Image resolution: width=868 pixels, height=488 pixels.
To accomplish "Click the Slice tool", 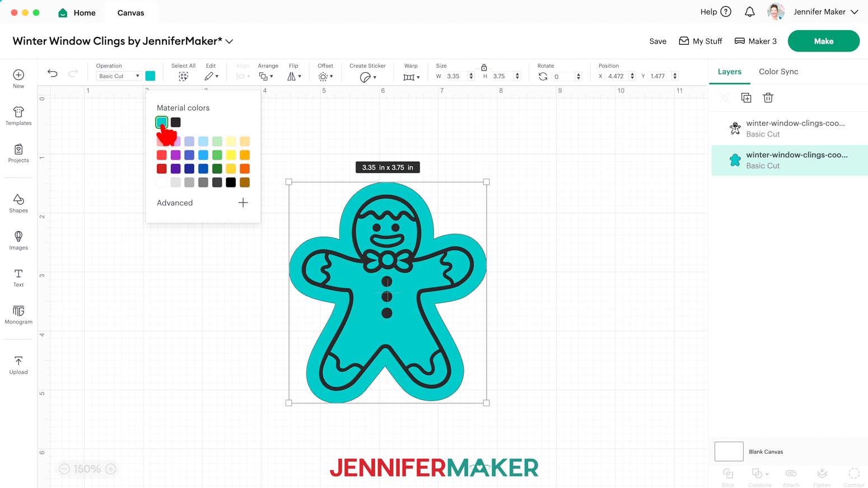I will pyautogui.click(x=727, y=477).
